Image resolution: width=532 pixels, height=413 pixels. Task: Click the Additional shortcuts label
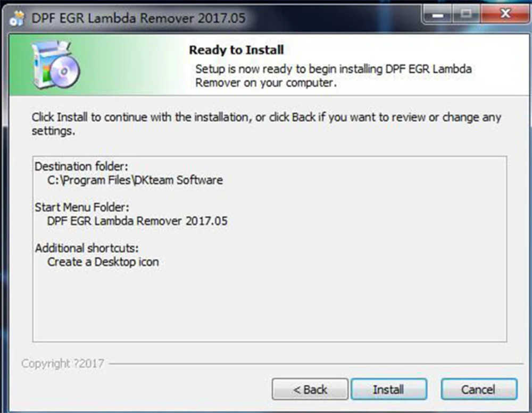point(87,248)
